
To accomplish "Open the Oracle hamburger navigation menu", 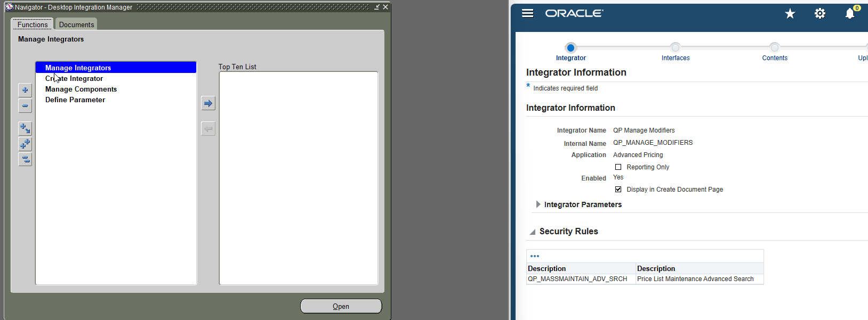I will [x=527, y=13].
